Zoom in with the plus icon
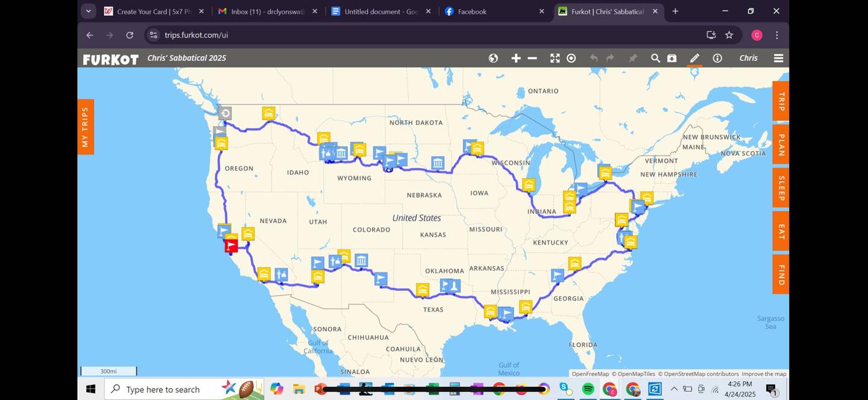 point(516,58)
